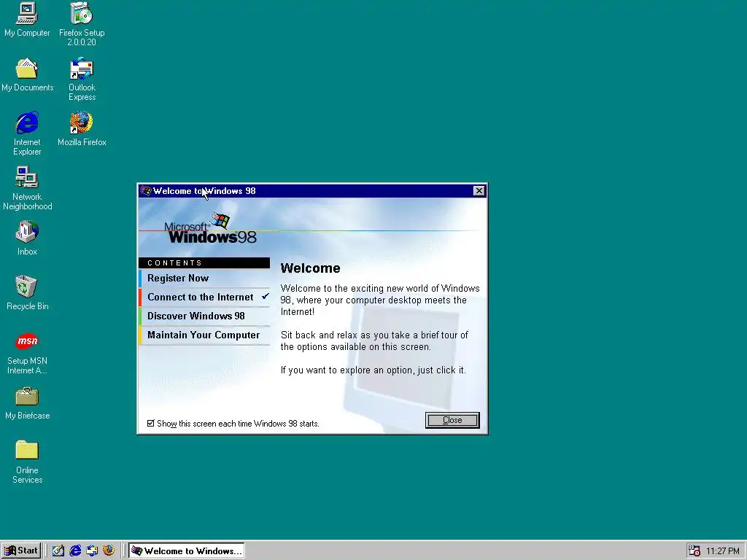Viewport: 747px width, 560px height.
Task: Click the Welcome to Windows taskbar button
Action: 186,551
